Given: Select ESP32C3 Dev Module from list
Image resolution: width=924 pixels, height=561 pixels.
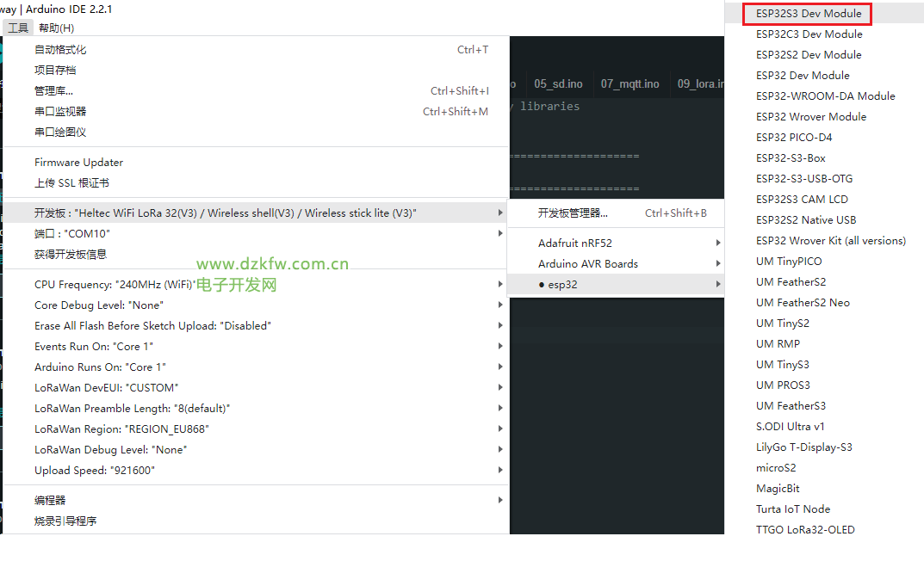Looking at the screenshot, I should (809, 34).
